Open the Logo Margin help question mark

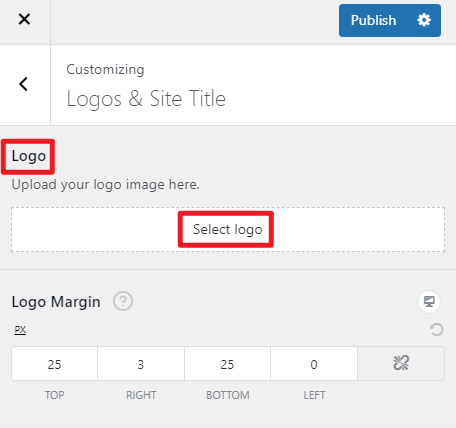(x=123, y=301)
